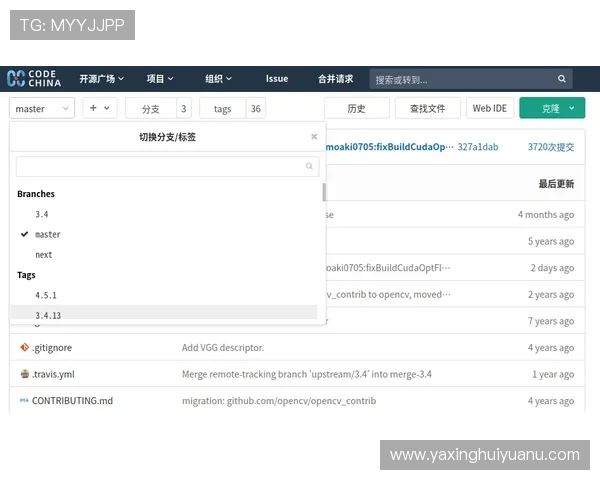This screenshot has height=480, width=600.
Task: Open the Issue nav item
Action: click(277, 79)
